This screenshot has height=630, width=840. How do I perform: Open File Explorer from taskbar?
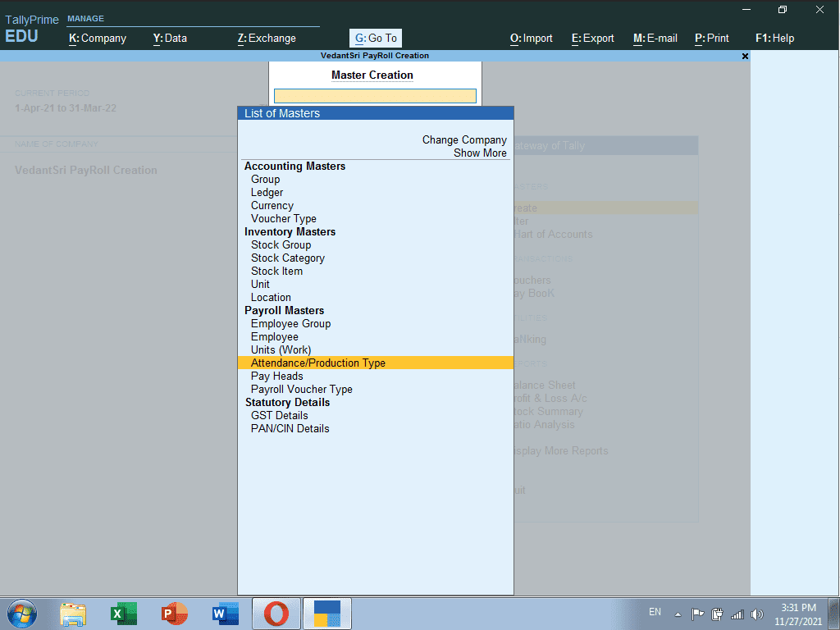tap(73, 614)
